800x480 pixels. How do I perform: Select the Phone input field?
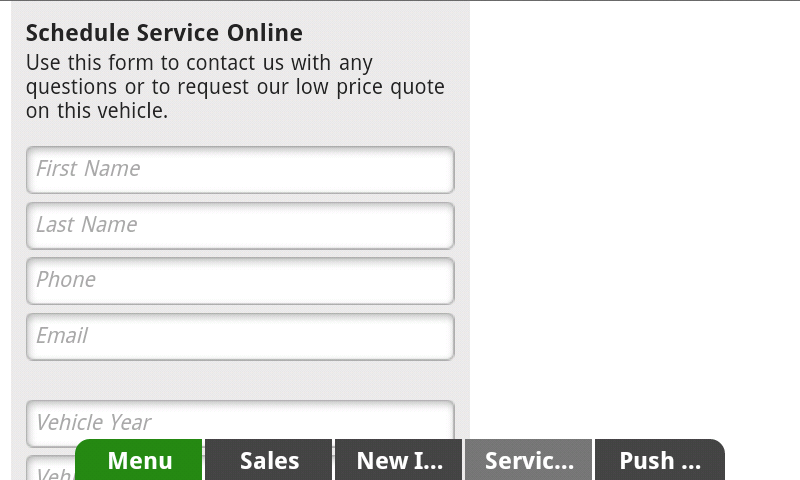240,281
